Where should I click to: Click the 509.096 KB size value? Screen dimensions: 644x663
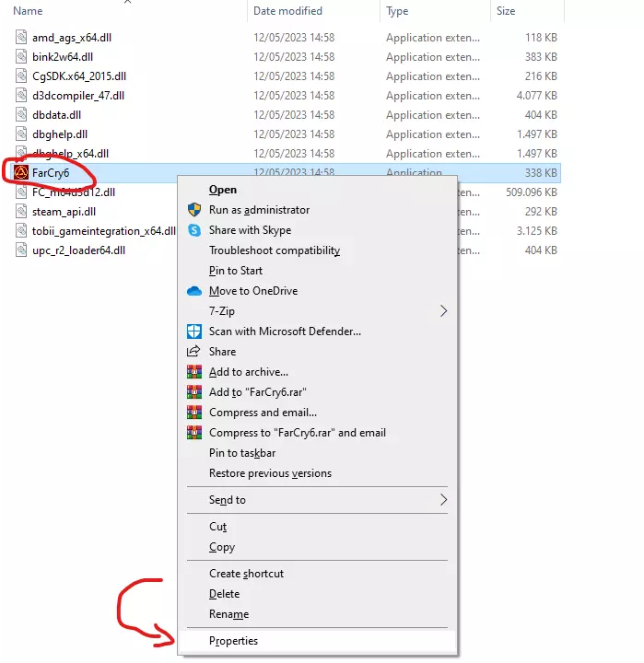pyautogui.click(x=532, y=192)
